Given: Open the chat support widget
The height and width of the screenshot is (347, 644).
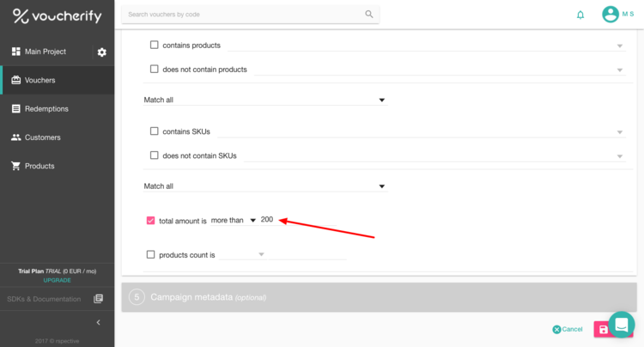Looking at the screenshot, I should (x=620, y=324).
